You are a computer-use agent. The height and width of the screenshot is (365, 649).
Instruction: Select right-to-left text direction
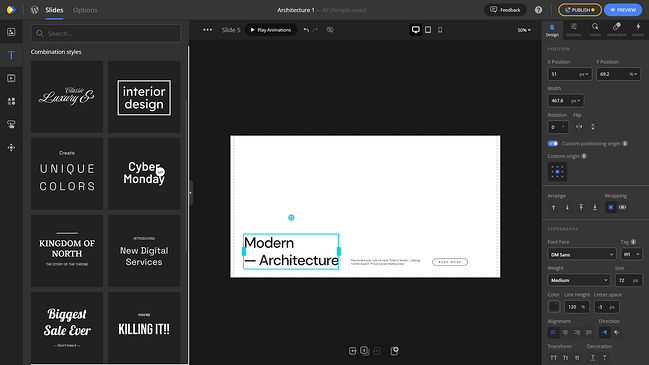pyautogui.click(x=617, y=333)
